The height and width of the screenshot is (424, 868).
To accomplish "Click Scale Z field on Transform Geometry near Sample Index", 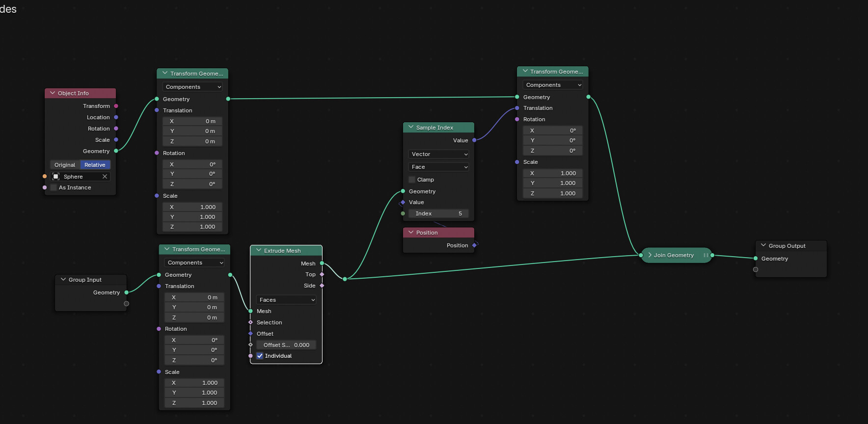I will click(553, 193).
